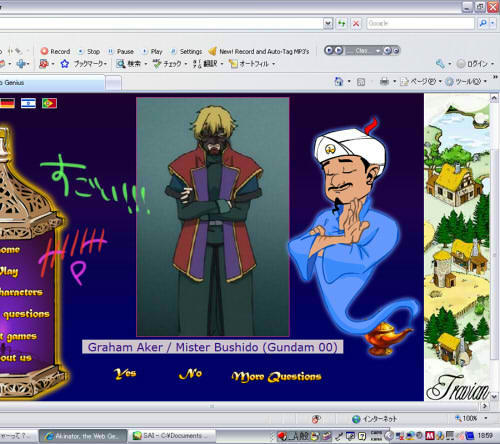Switch to the Genius browser tab

tap(52, 82)
